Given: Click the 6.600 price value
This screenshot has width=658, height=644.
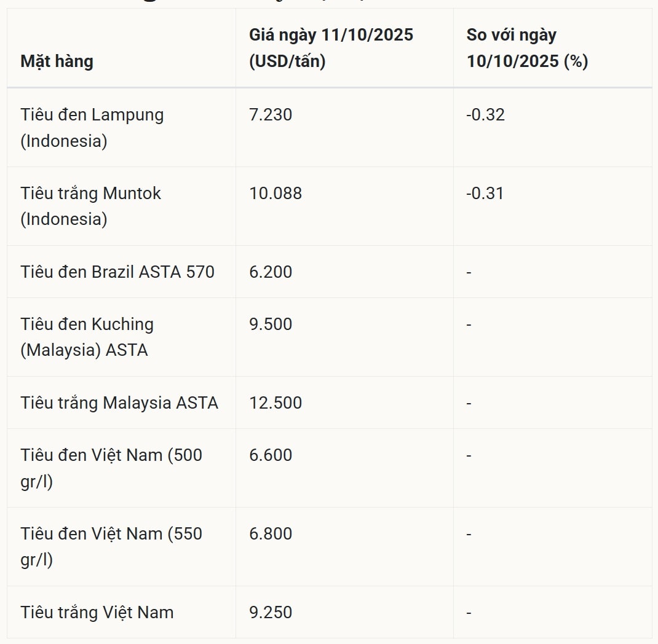Looking at the screenshot, I should point(271,455).
